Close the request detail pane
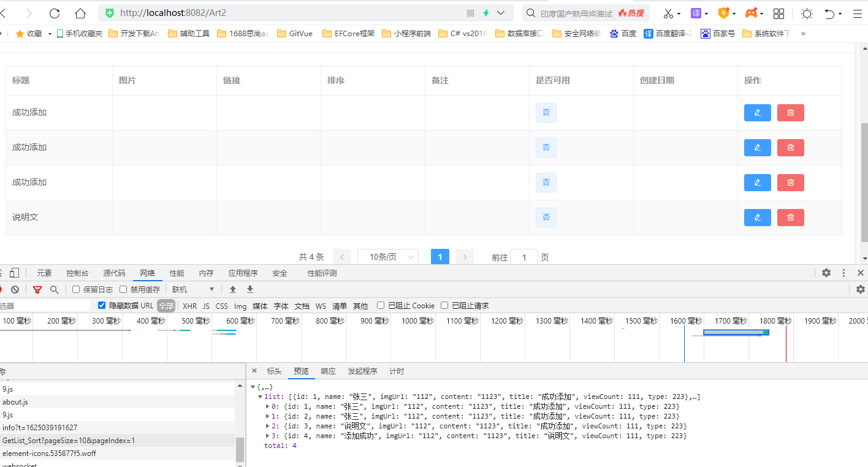868x467 pixels. [x=254, y=371]
